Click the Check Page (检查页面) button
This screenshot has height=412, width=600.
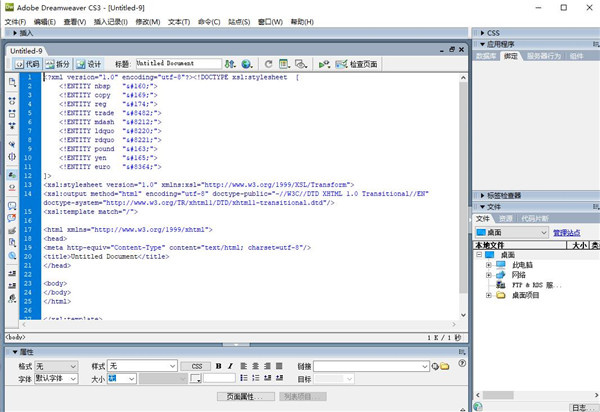pyautogui.click(x=357, y=64)
